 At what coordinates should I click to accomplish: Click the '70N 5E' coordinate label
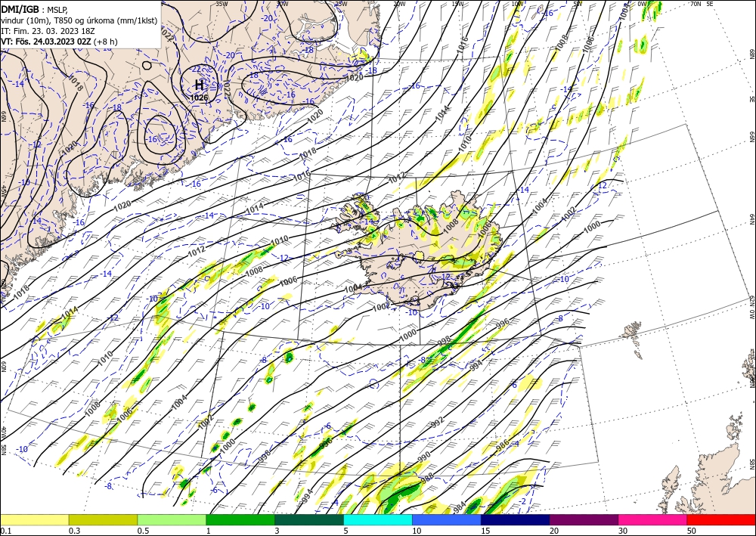[x=702, y=3]
